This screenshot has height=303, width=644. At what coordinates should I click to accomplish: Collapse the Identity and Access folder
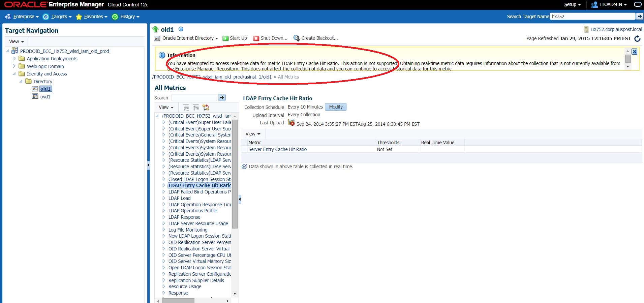[x=14, y=74]
